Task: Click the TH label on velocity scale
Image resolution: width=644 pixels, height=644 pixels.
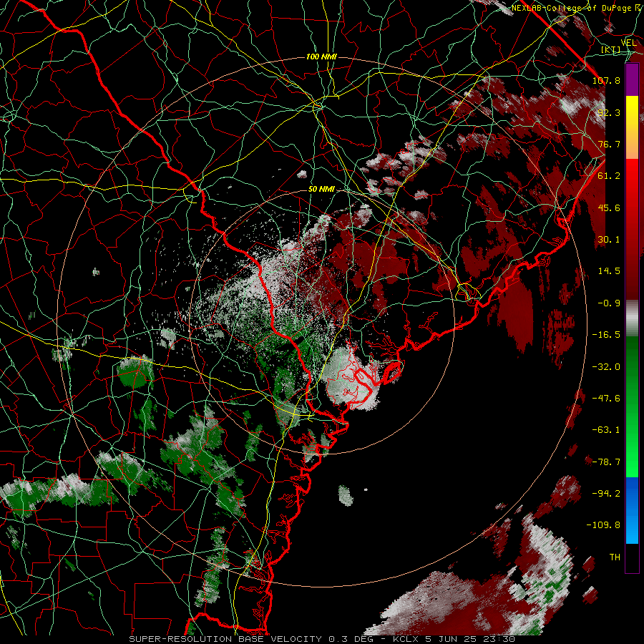Action: 615,557
